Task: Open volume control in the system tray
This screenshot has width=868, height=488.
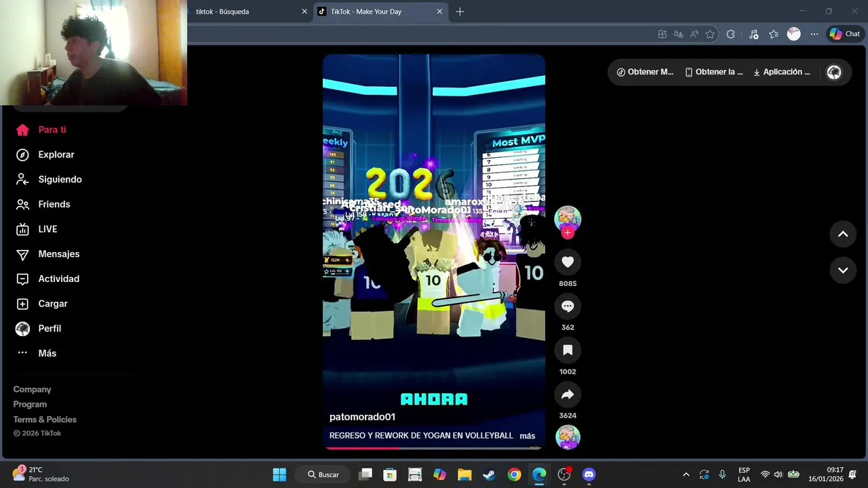Action: pyautogui.click(x=778, y=474)
